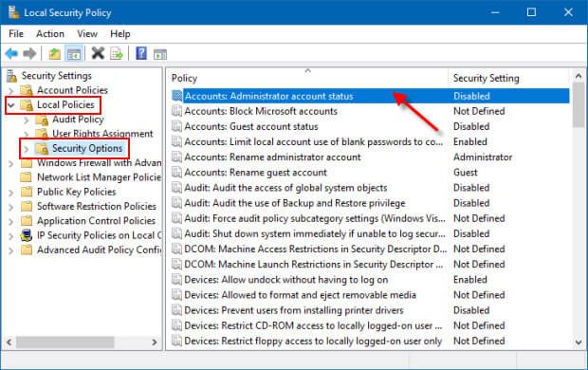
Task: Select 'Audit: Audit the use of Backup and Restore privilege'
Action: [x=295, y=203]
